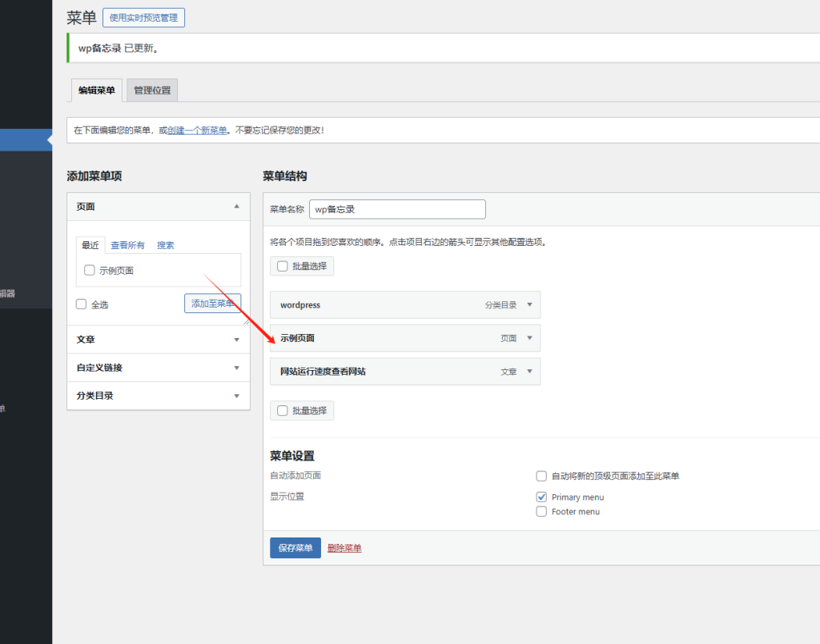Collapse the 页面 panel with its arrow
This screenshot has height=644, width=820.
236,207
